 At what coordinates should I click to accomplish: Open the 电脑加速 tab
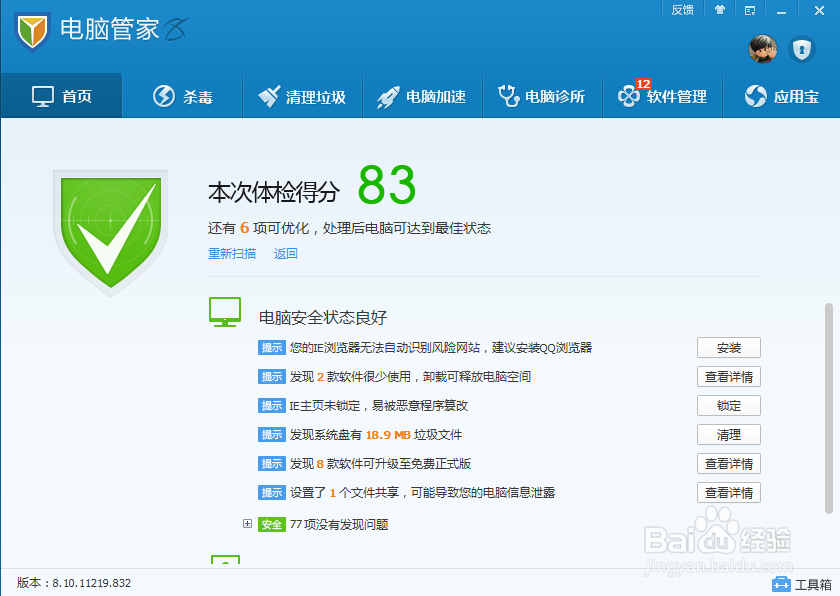[x=422, y=96]
